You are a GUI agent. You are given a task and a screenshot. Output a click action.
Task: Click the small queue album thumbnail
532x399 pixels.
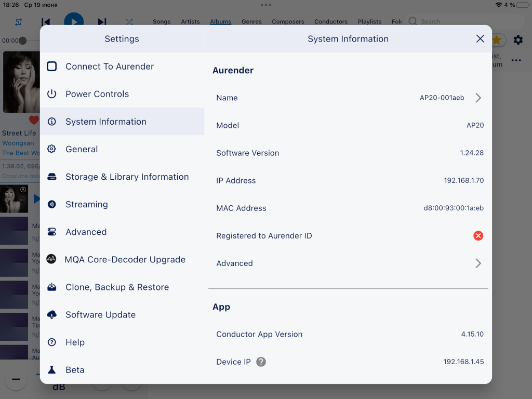click(x=14, y=199)
